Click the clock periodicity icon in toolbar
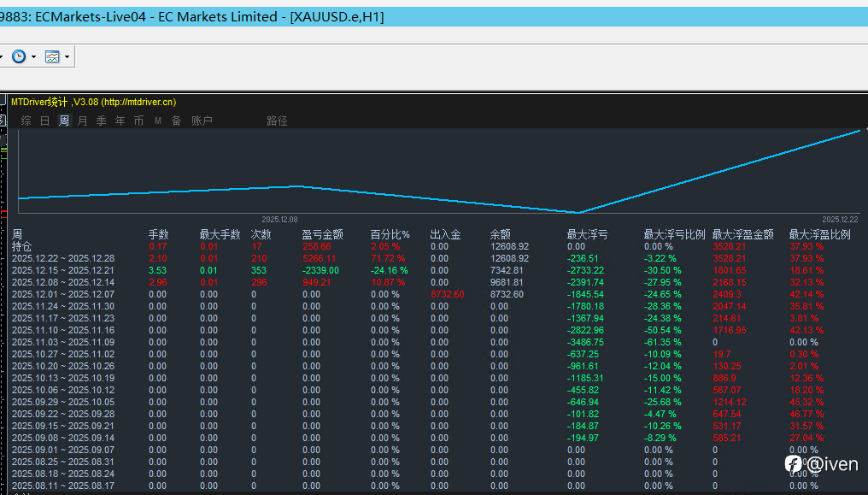This screenshot has height=495, width=868. click(18, 56)
